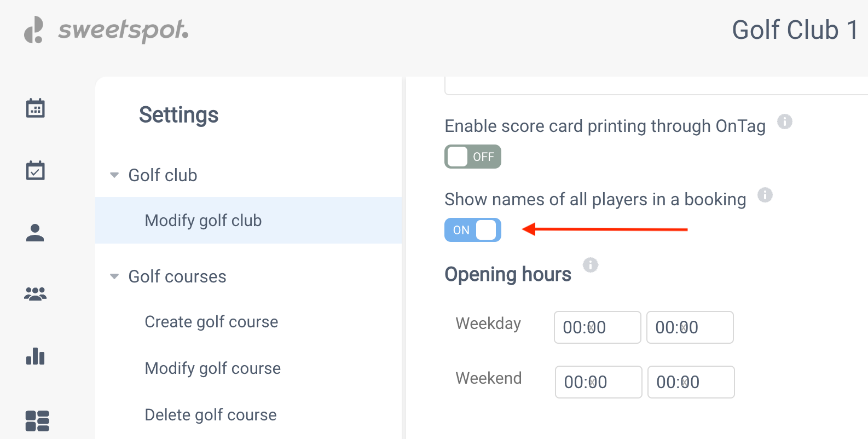868x439 pixels.
Task: Enable score card printing through OnTag toggle
Action: point(473,157)
